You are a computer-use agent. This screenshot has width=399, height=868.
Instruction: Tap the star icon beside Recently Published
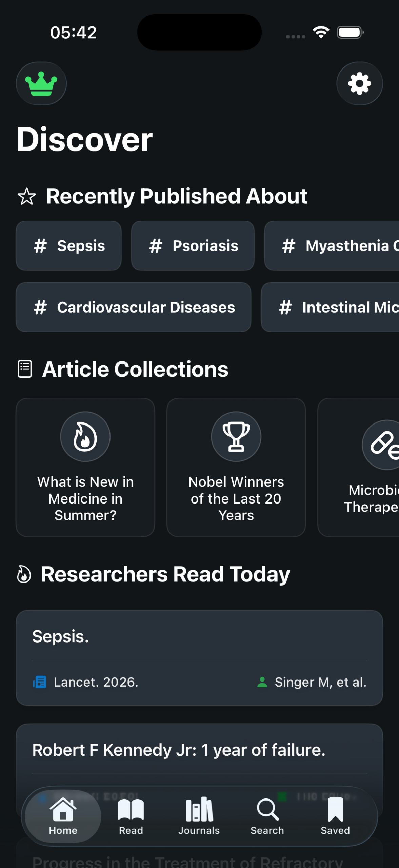pyautogui.click(x=26, y=196)
